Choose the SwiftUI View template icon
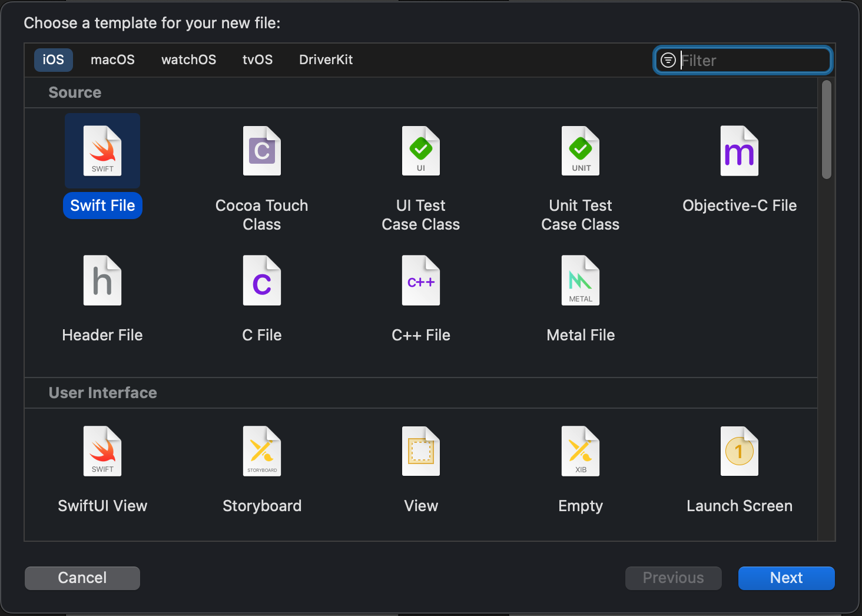This screenshot has height=616, width=862. tap(102, 451)
